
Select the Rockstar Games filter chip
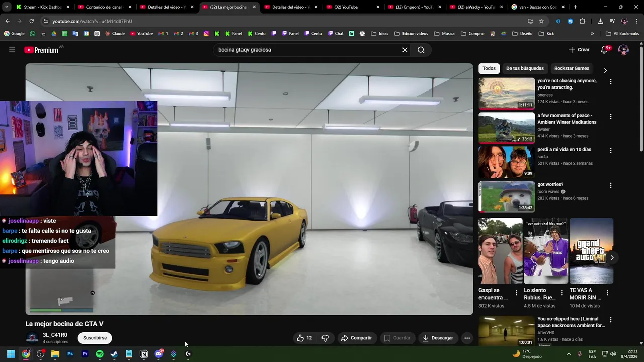point(572,68)
